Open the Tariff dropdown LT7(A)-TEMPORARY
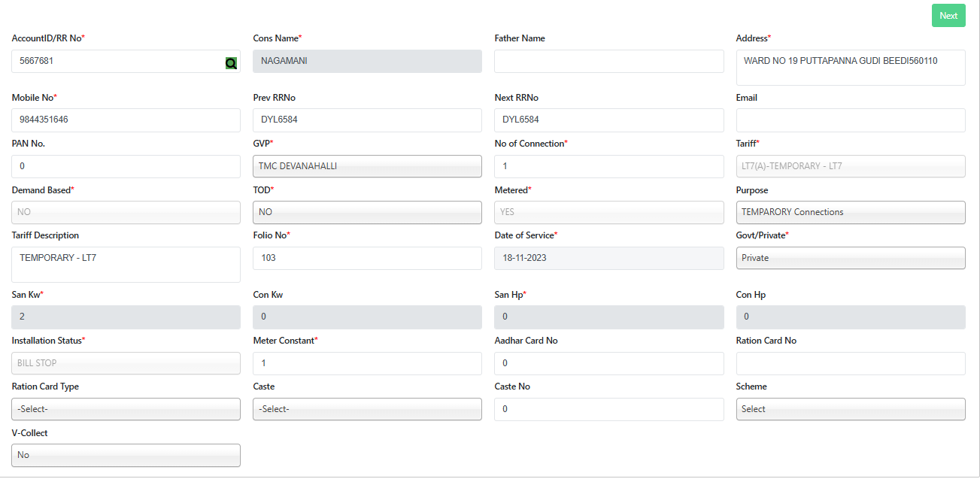 coord(851,166)
